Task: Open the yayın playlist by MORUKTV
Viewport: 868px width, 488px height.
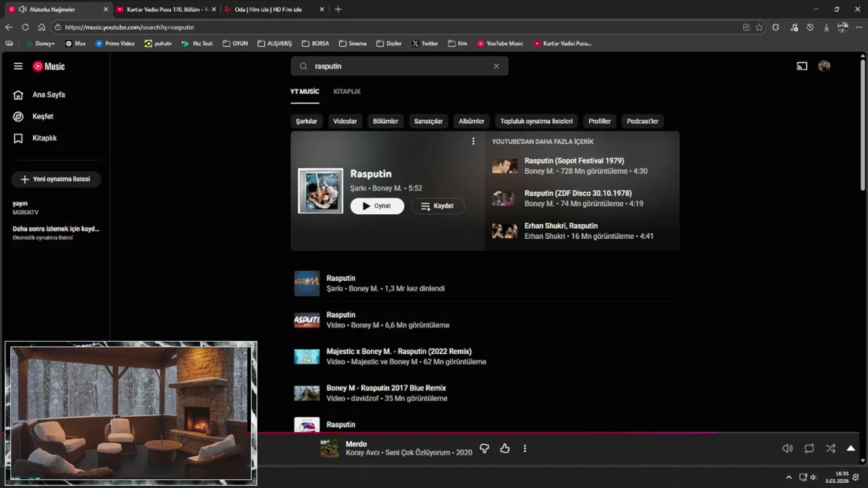Action: (55, 207)
